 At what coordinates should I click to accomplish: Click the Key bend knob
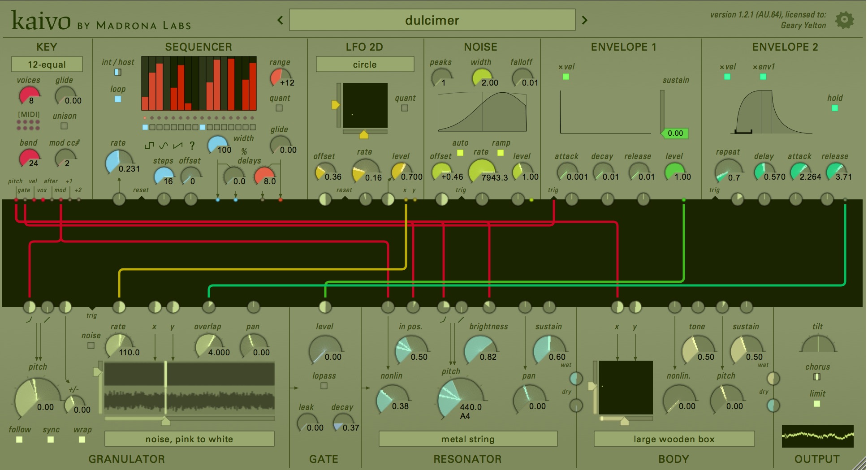tap(29, 158)
